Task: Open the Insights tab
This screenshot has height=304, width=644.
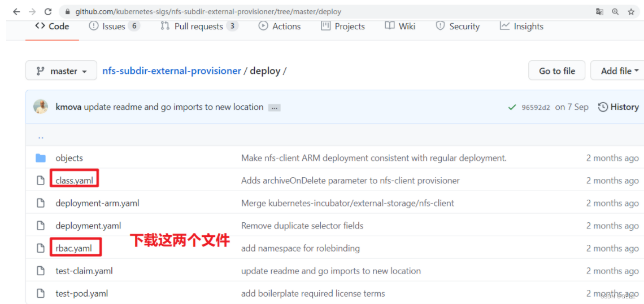Action: [x=521, y=27]
